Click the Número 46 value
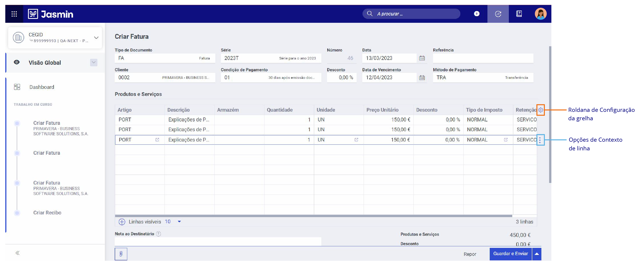Image resolution: width=644 pixels, height=267 pixels. tap(350, 58)
